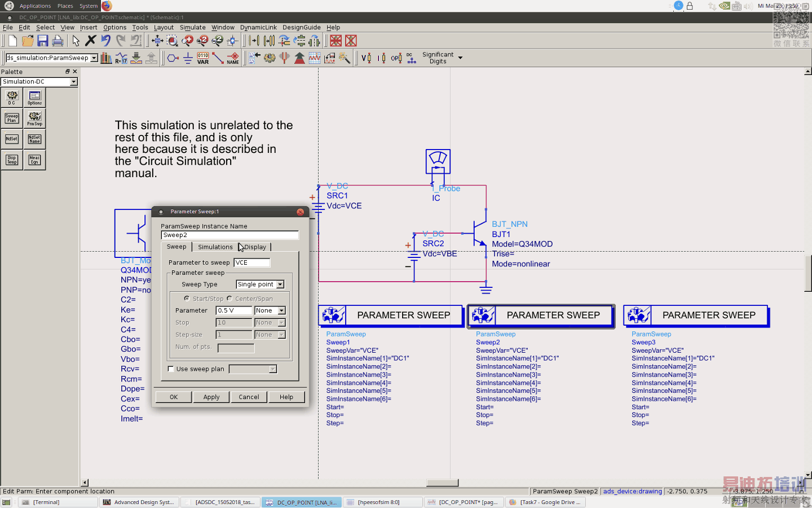
Task: Open the Sweep Type dropdown
Action: click(260, 284)
